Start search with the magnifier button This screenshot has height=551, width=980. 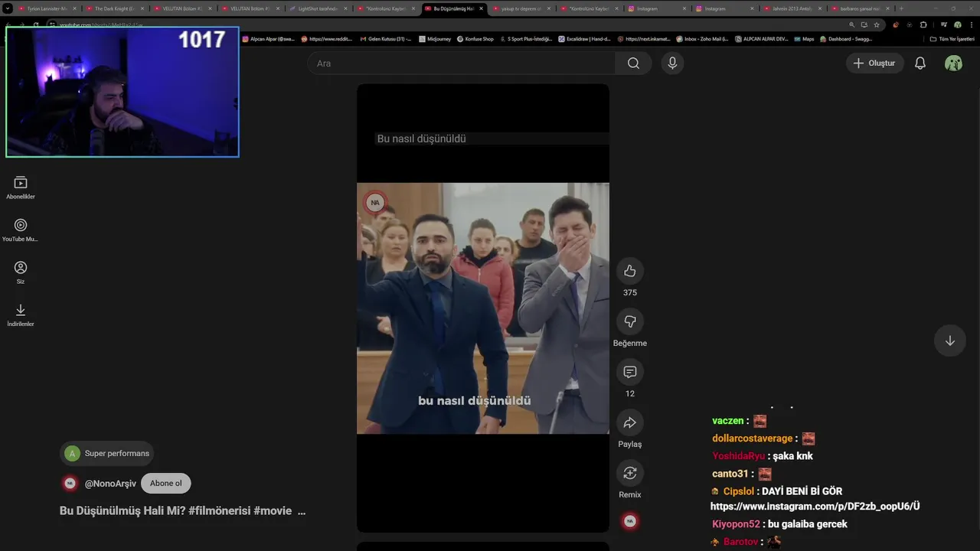633,64
